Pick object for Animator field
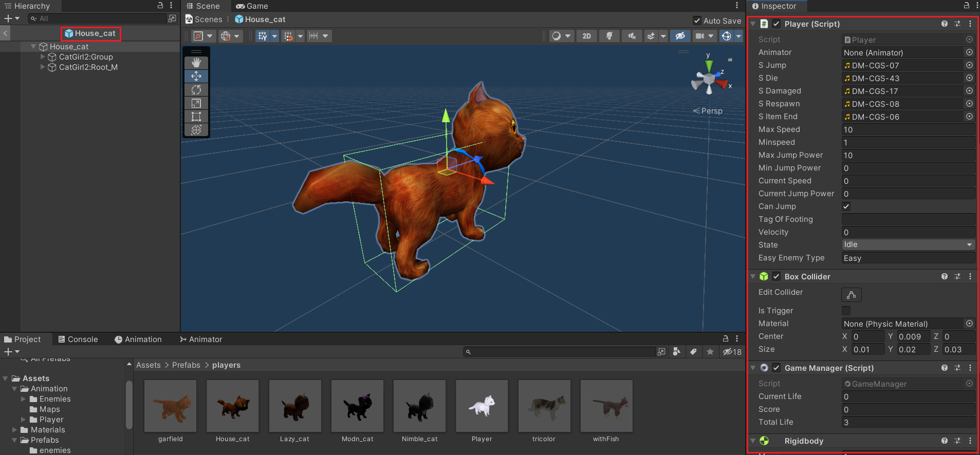The height and width of the screenshot is (455, 980). coord(969,52)
